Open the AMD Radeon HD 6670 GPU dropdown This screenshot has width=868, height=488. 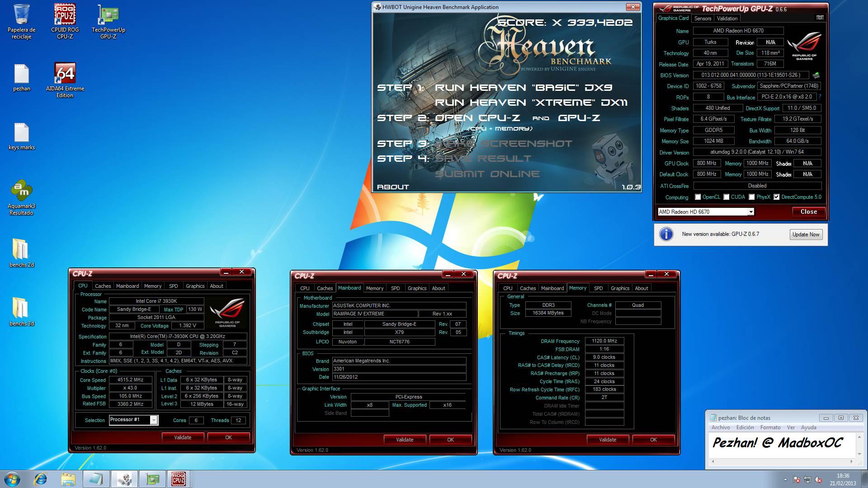click(x=750, y=211)
